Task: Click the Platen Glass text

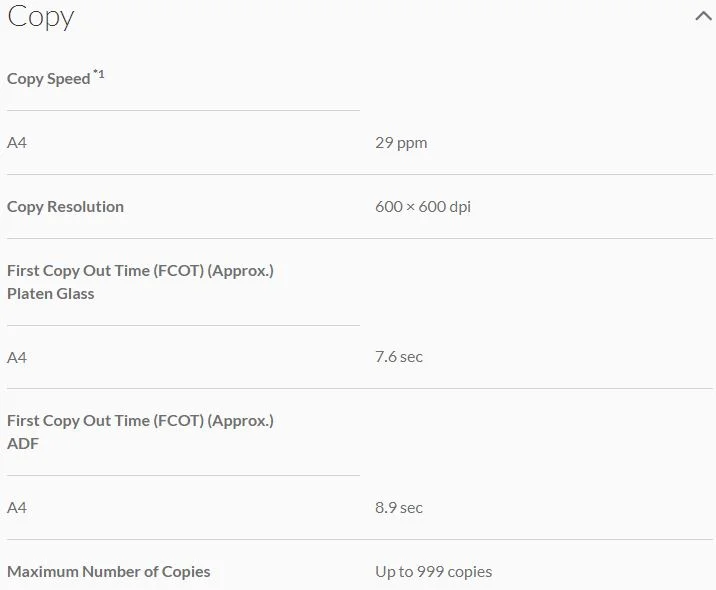Action: (x=51, y=294)
